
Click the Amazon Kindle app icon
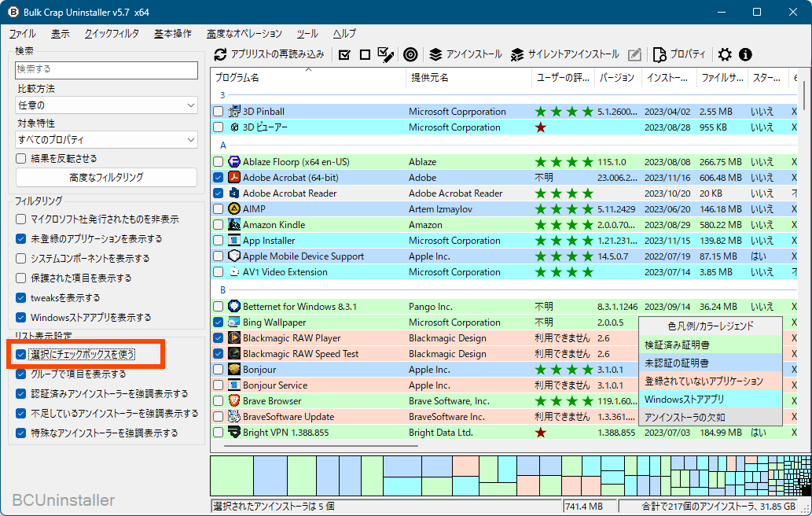point(234,224)
